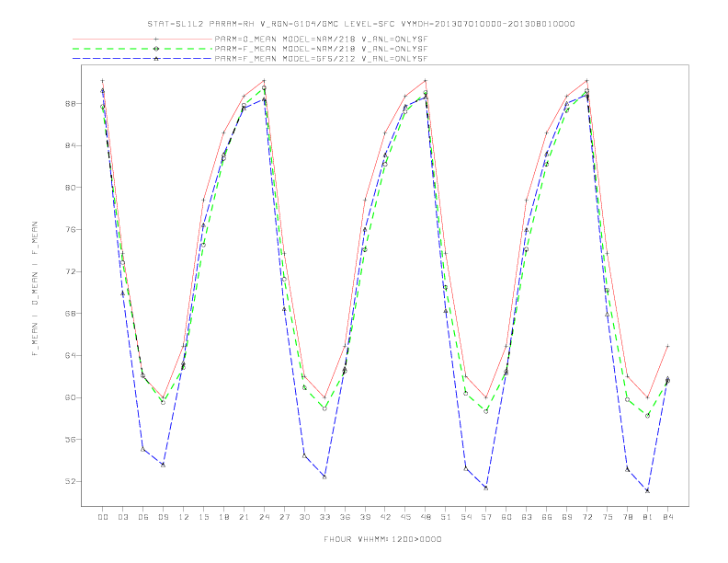This screenshot has width=728, height=563.
Task: Click x-axis tick label 39
Action: coord(365,517)
